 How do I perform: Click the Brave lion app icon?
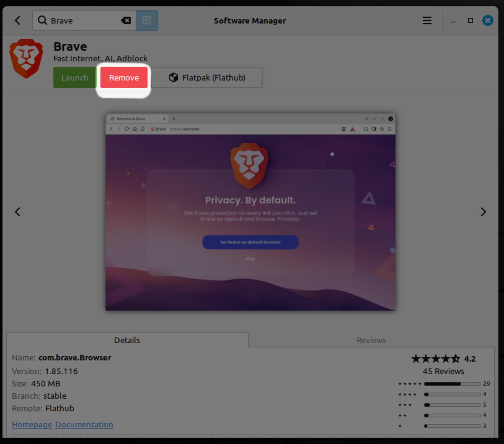[26, 59]
